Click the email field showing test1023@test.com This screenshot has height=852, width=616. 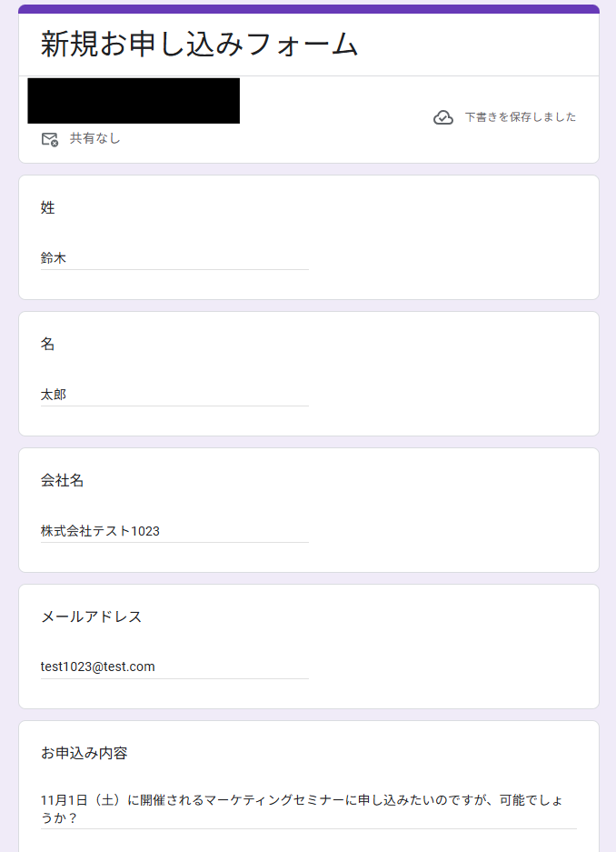174,667
